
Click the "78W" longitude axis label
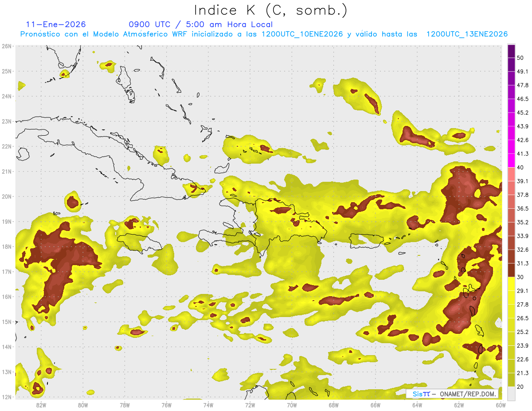(x=125, y=405)
